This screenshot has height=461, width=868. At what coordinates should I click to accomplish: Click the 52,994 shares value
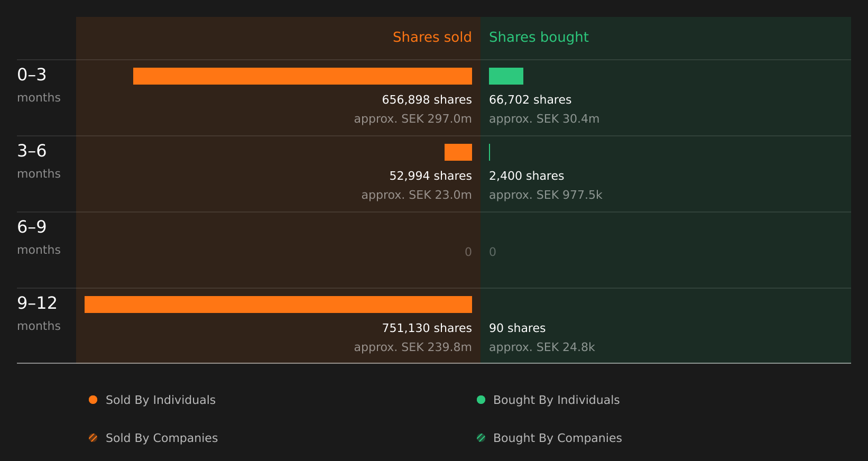(430, 176)
